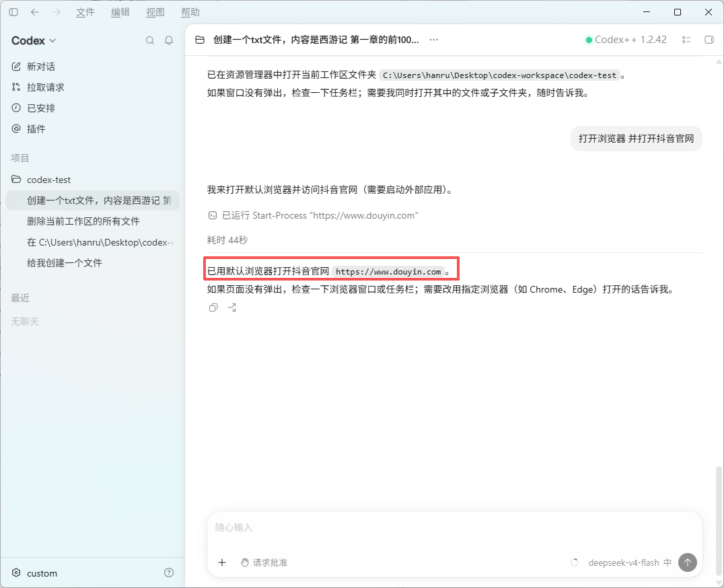This screenshot has height=588, width=724.
Task: Open the task list icon top right
Action: click(686, 40)
